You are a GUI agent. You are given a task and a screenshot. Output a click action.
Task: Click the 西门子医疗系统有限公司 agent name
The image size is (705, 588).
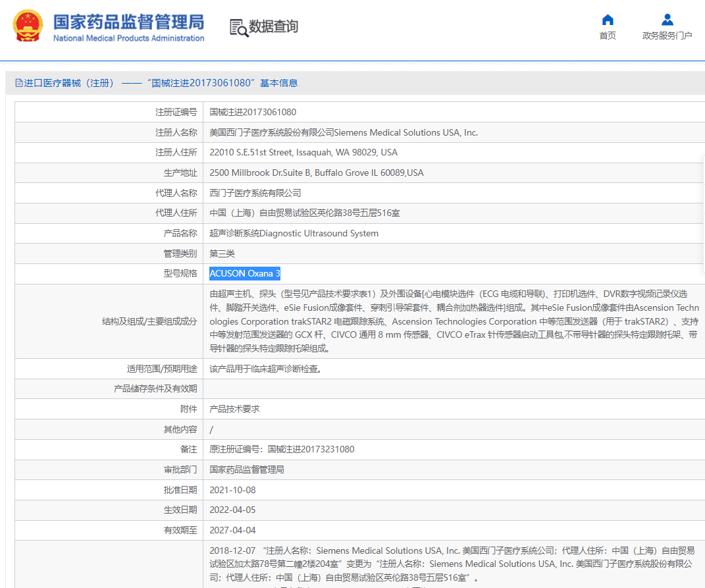[255, 193]
